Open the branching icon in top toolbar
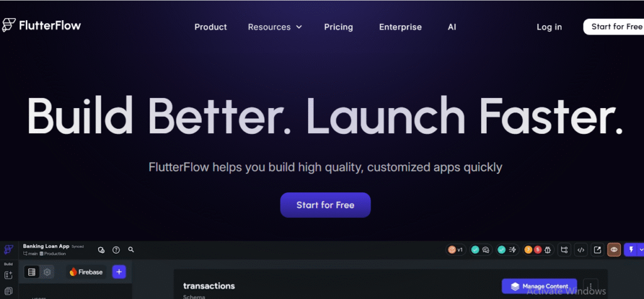The height and width of the screenshot is (299, 644). click(x=564, y=250)
